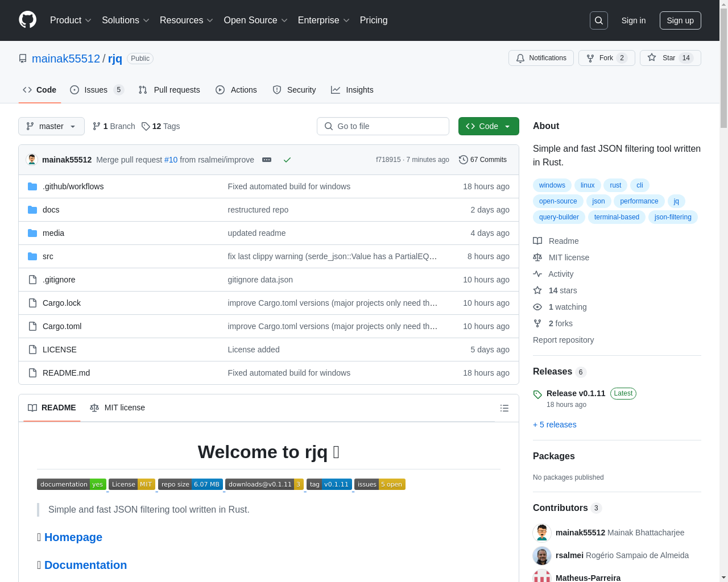The height and width of the screenshot is (582, 728).
Task: Click the LICENSE file icon
Action: (x=32, y=350)
